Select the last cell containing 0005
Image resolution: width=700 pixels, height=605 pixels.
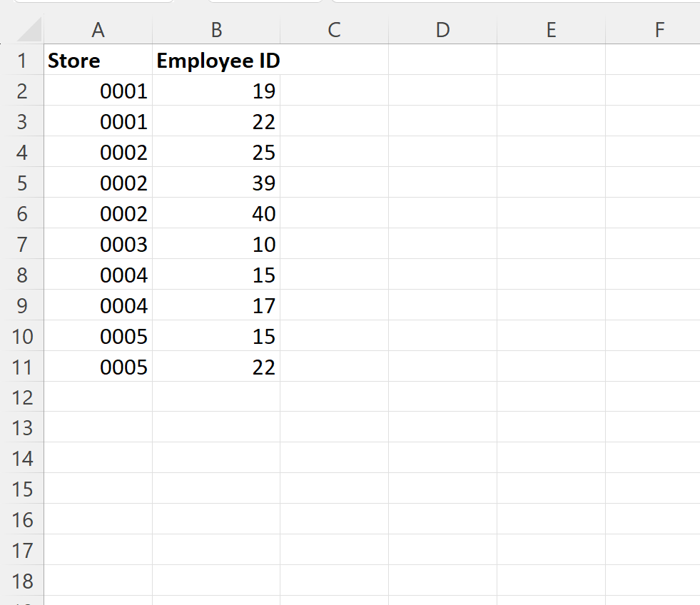click(98, 367)
